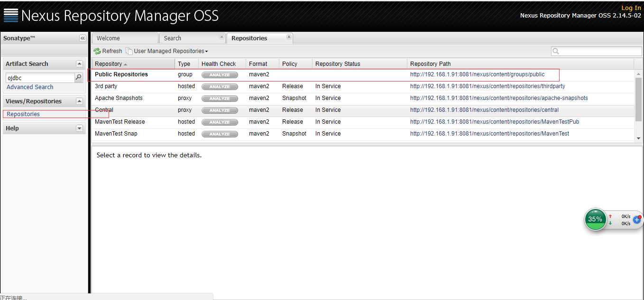
Task: Sort by Policy column header
Action: point(295,64)
